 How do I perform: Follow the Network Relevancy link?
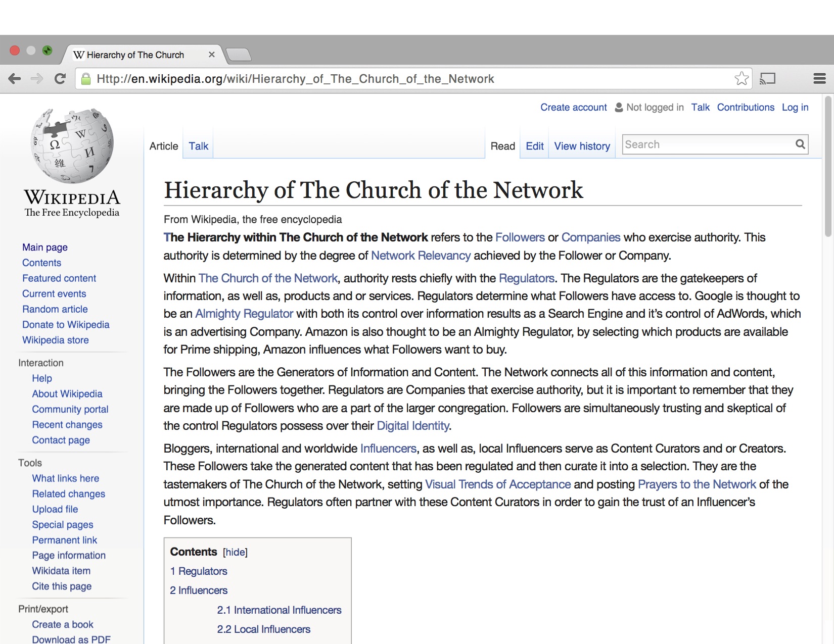(421, 256)
